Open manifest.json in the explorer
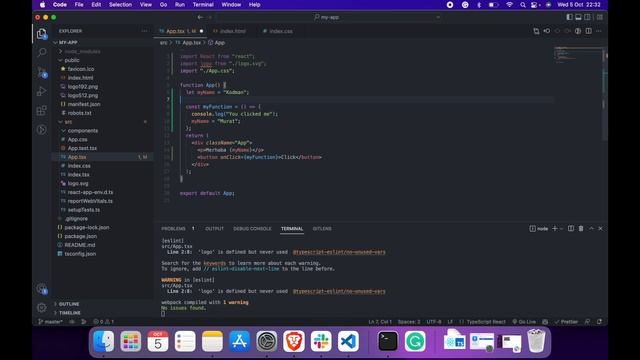640x360 pixels. [x=84, y=104]
